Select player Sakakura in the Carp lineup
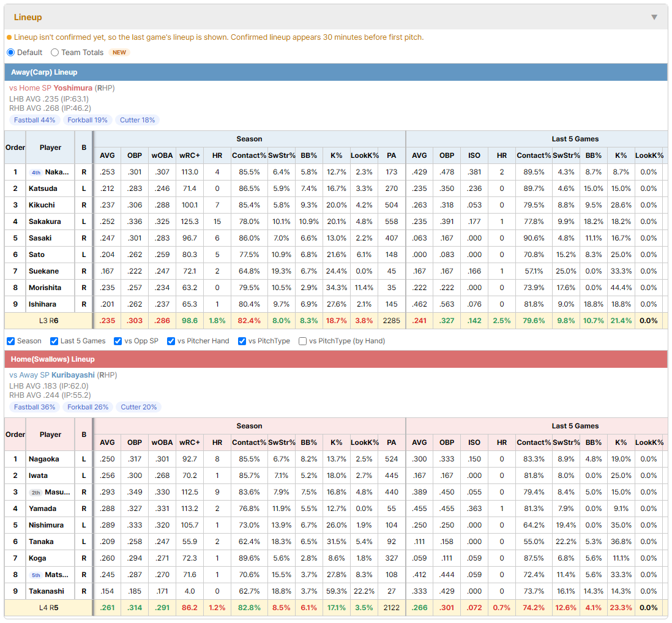672x623 pixels. click(45, 222)
